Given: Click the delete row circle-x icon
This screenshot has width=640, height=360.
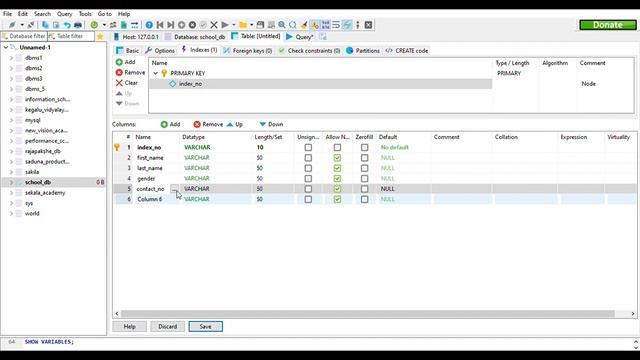Looking at the screenshot, I should tap(192, 25).
